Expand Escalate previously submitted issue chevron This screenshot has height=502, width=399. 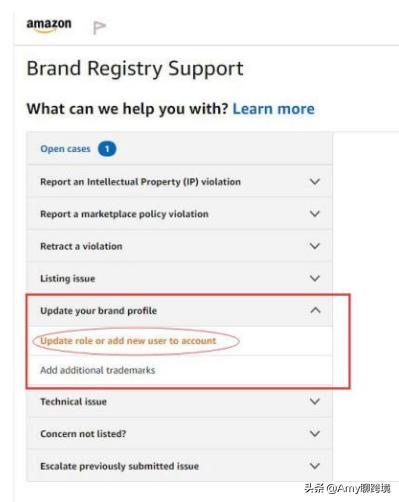pos(315,466)
